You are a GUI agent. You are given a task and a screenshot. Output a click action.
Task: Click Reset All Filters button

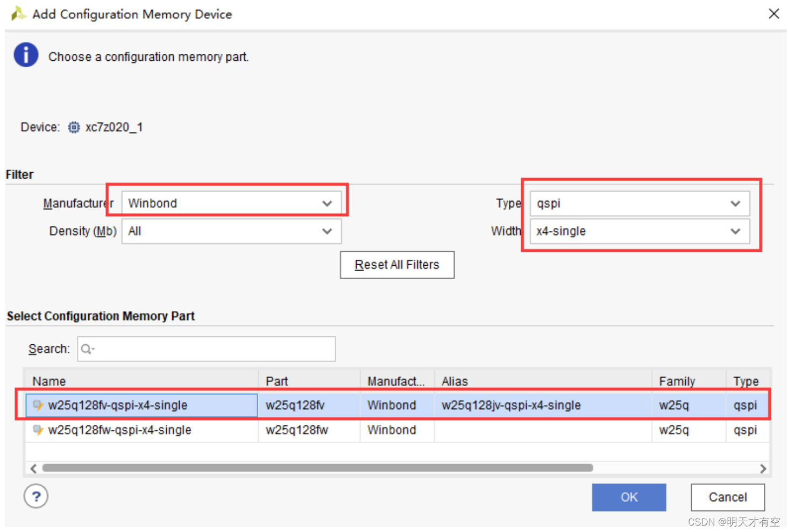[397, 265]
